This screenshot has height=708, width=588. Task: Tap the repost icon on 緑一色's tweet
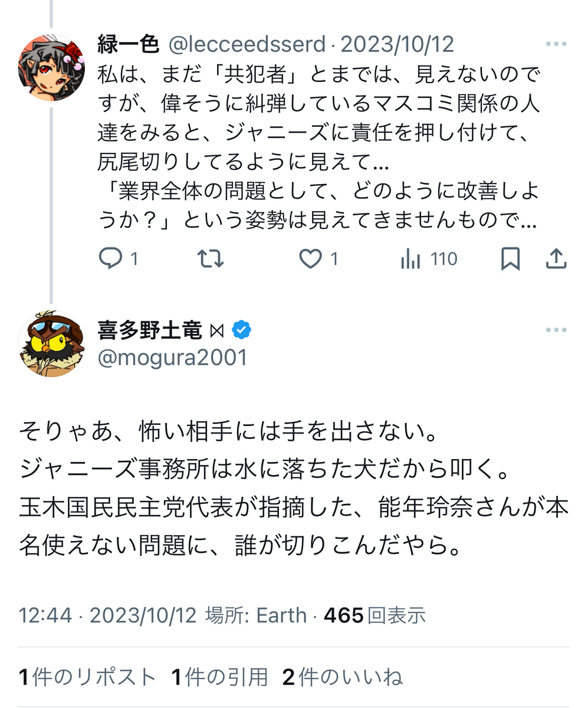pyautogui.click(x=211, y=259)
